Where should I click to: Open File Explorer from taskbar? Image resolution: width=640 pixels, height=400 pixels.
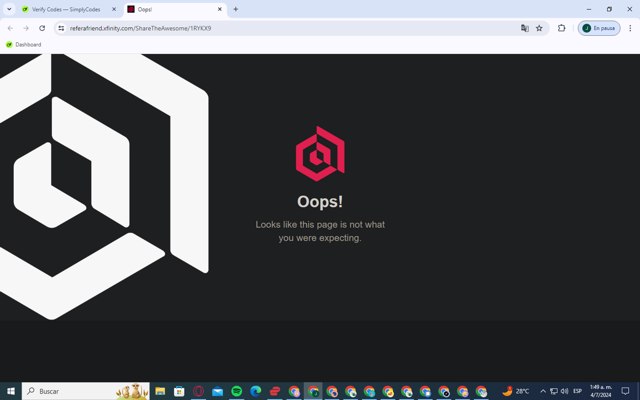tap(160, 391)
